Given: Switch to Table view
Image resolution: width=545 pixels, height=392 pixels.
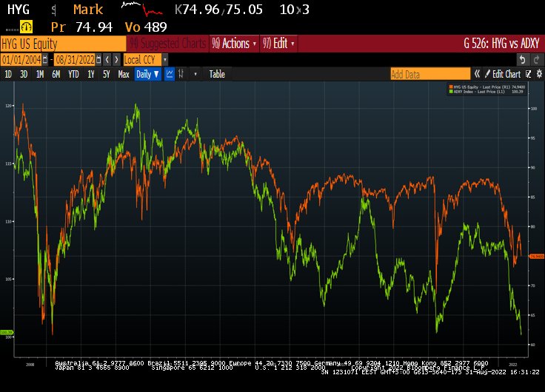Looking at the screenshot, I should [x=217, y=74].
